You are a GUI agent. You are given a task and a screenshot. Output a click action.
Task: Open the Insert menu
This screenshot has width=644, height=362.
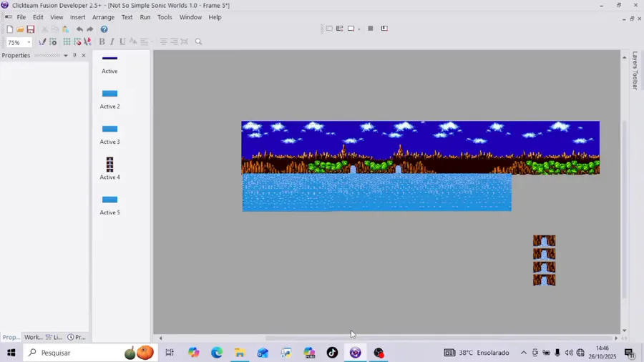77,17
